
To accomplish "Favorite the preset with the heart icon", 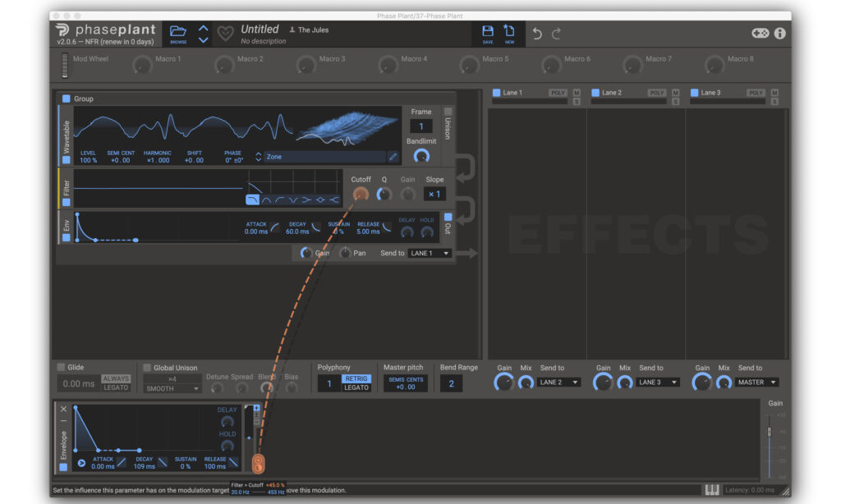I will click(225, 34).
